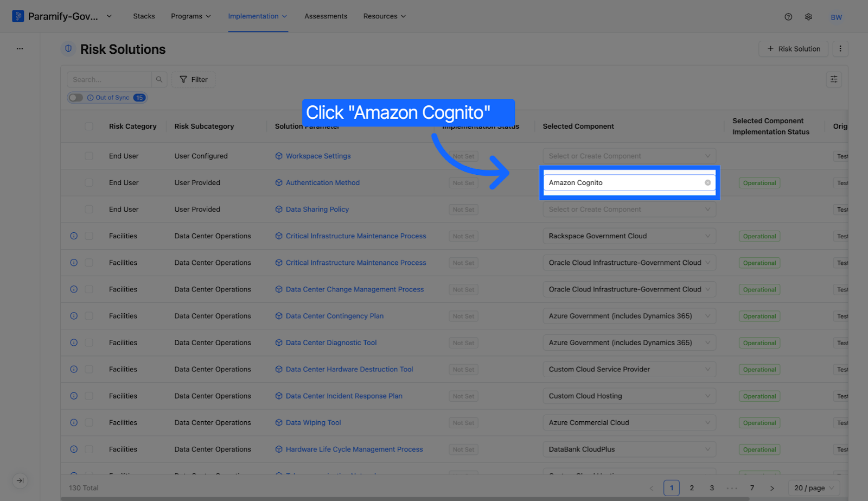Open the 20 / page size dropdown

point(814,488)
